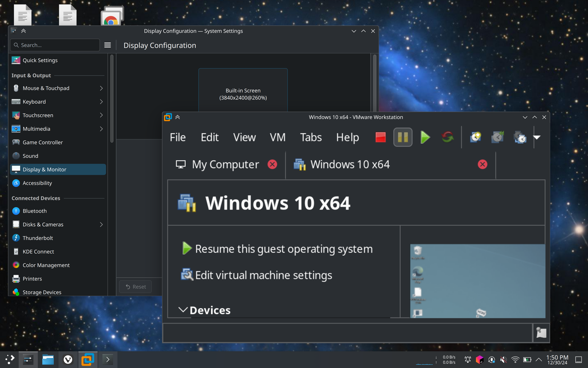Open the VMware toolbar overflow dropdown arrow

[x=537, y=137]
